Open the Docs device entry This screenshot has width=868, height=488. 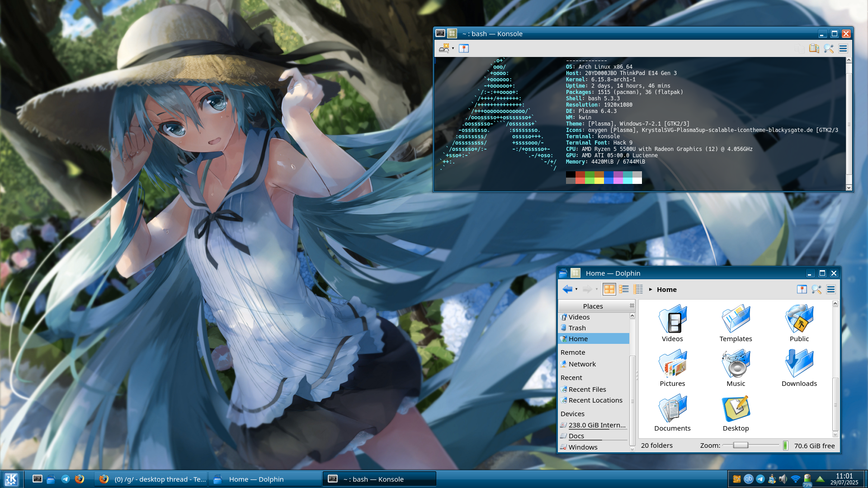594,436
